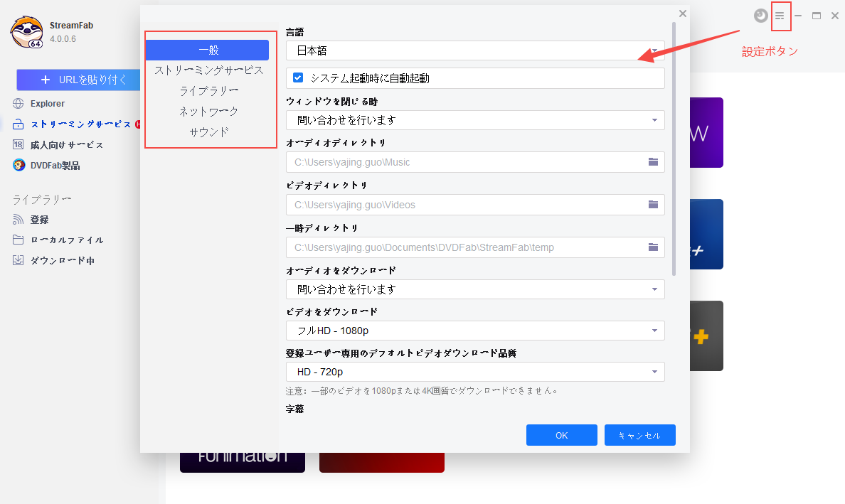Select the ネットワーク settings tab
The width and height of the screenshot is (845, 504).
coord(208,112)
